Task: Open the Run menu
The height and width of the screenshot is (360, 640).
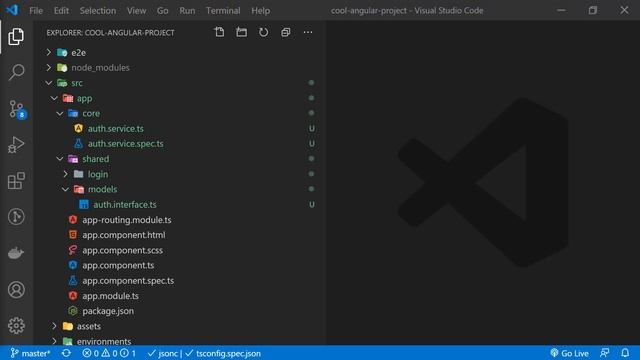Action: pyautogui.click(x=187, y=11)
